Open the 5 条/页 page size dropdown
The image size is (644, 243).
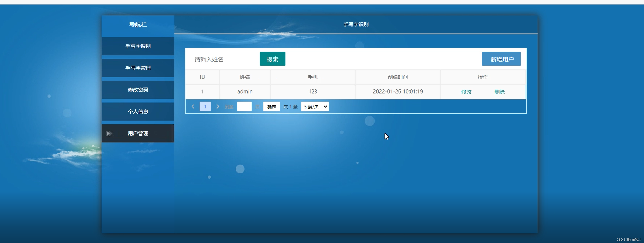coord(315,107)
